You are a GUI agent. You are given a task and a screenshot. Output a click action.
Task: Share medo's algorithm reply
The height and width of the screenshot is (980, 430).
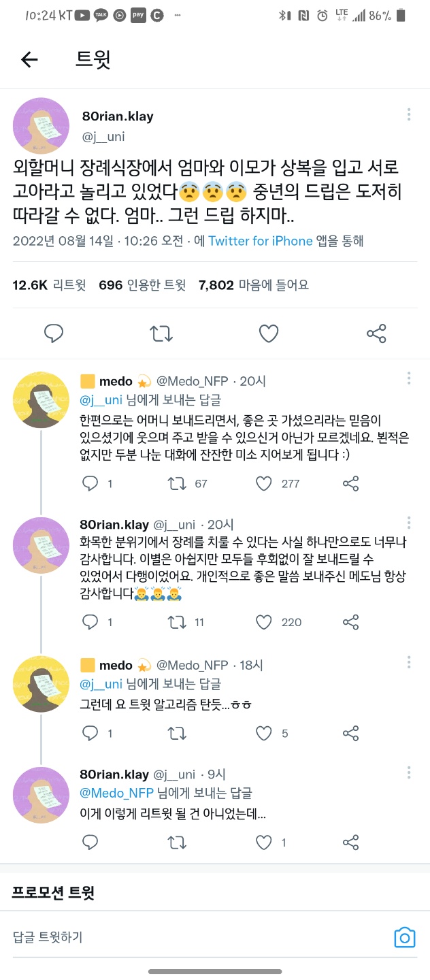coord(351,733)
